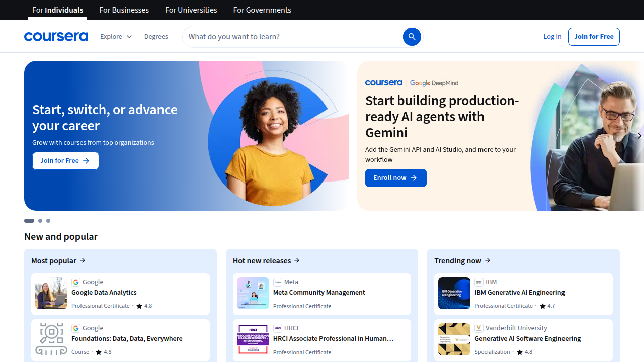This screenshot has width=644, height=362.
Task: Click the Most popular heading link
Action: click(58, 260)
